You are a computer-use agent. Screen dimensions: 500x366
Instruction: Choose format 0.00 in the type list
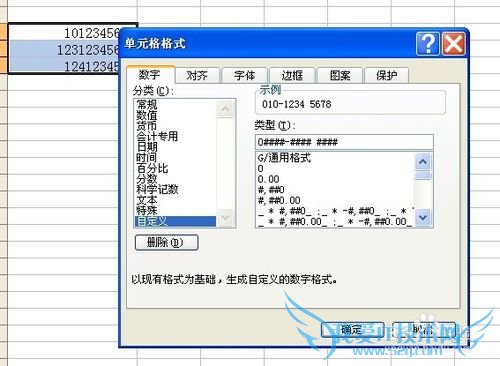(x=268, y=179)
